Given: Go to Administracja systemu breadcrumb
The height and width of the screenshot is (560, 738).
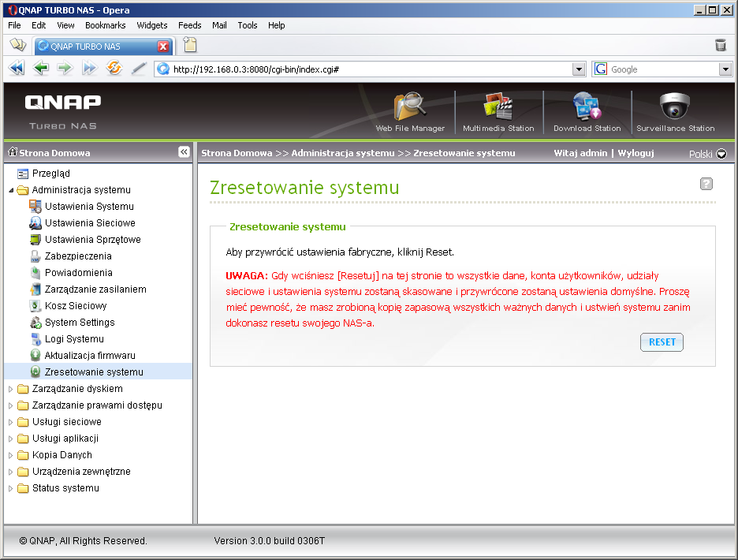Looking at the screenshot, I should pyautogui.click(x=343, y=153).
